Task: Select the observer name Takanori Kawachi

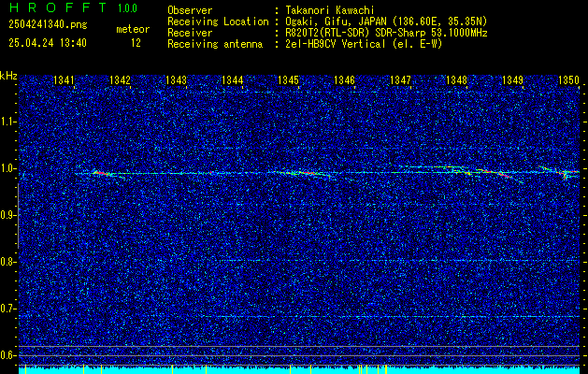Action: point(330,10)
